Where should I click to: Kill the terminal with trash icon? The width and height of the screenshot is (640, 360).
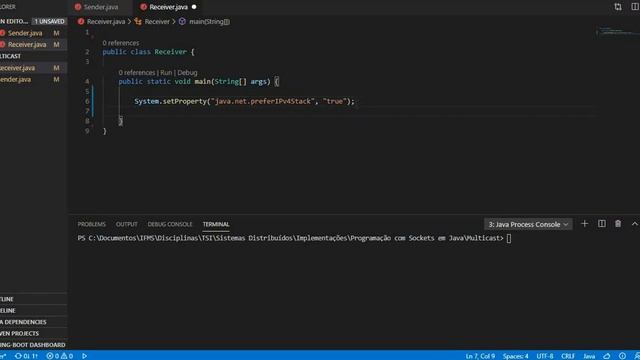[x=618, y=224]
